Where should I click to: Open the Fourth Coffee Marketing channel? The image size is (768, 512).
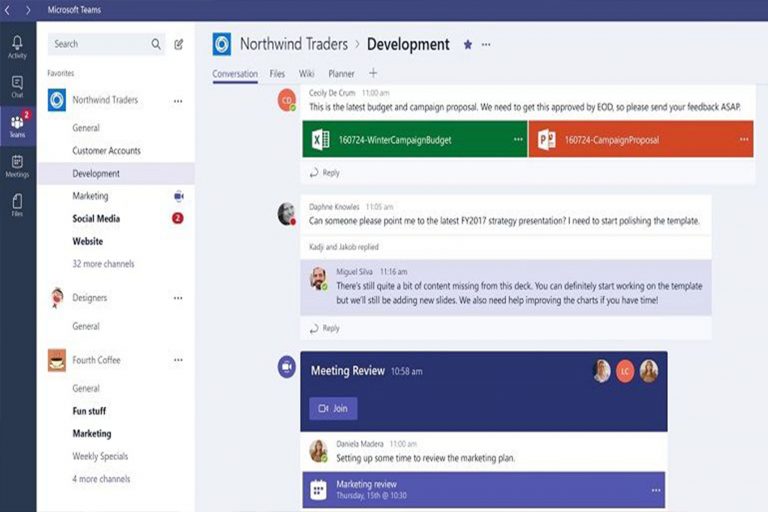pos(92,434)
